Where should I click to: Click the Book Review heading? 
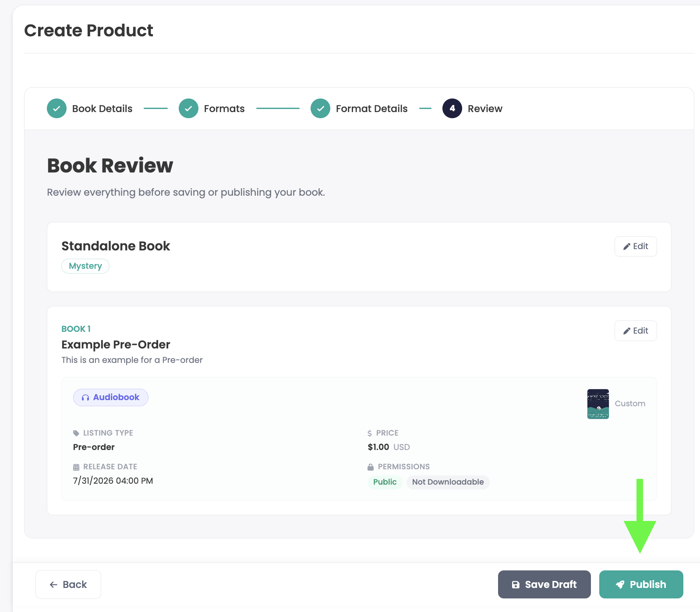point(110,165)
